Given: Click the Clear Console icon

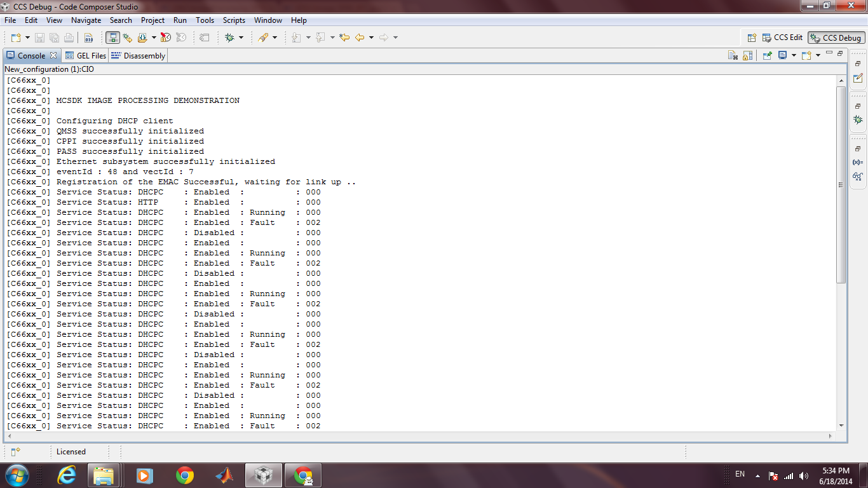Looking at the screenshot, I should point(733,55).
